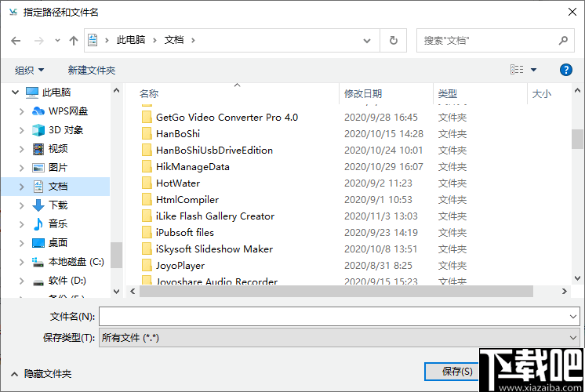
Task: Select the HotWater folder
Action: coord(177,183)
